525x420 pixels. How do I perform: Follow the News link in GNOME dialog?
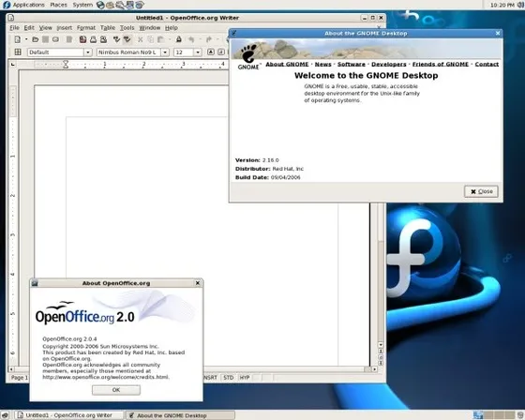coord(322,64)
